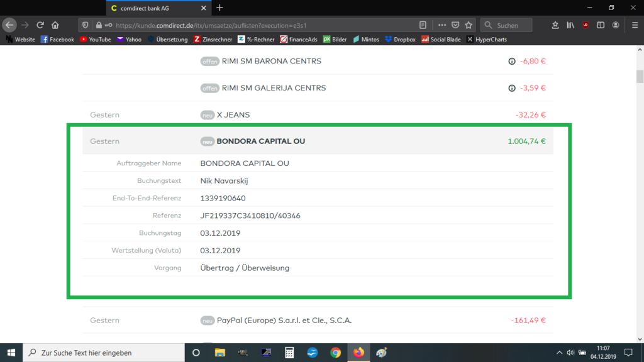The image size is (644, 362).
Task: Open Website bookmark
Action: pos(20,40)
